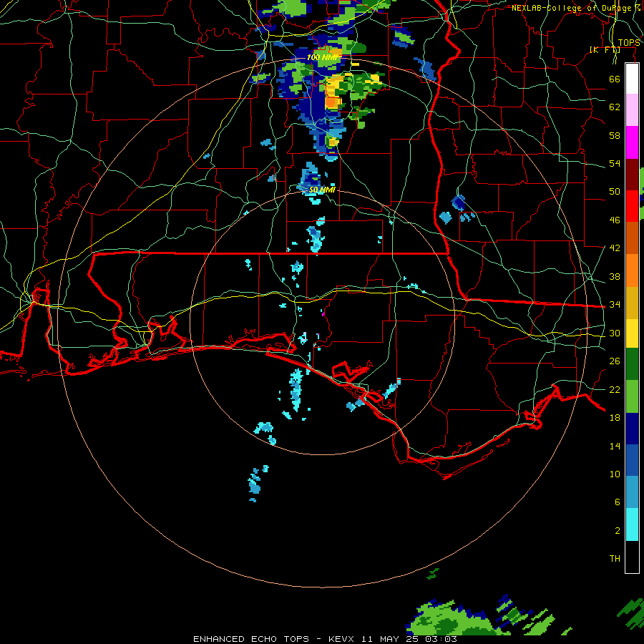
Task: Select the navy blue legend swatch
Action: tap(632, 429)
